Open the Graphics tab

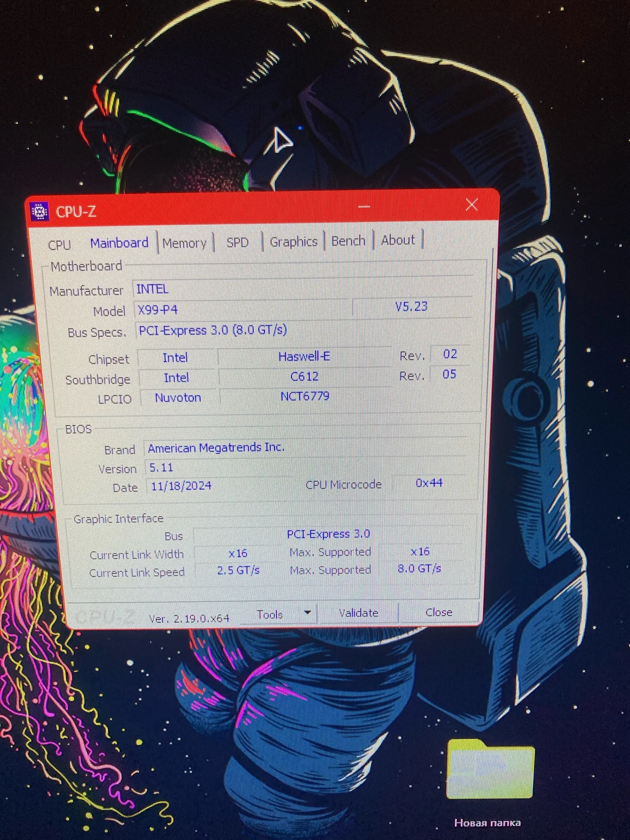294,241
